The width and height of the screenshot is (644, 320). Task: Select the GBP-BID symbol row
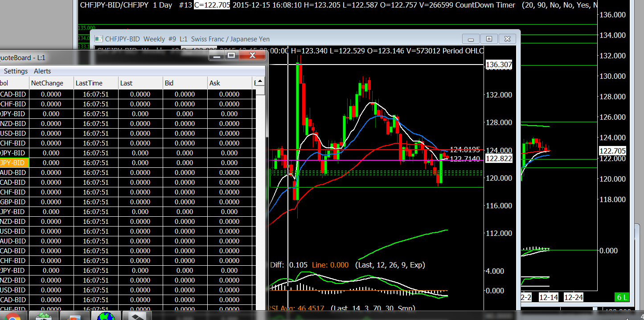point(128,202)
